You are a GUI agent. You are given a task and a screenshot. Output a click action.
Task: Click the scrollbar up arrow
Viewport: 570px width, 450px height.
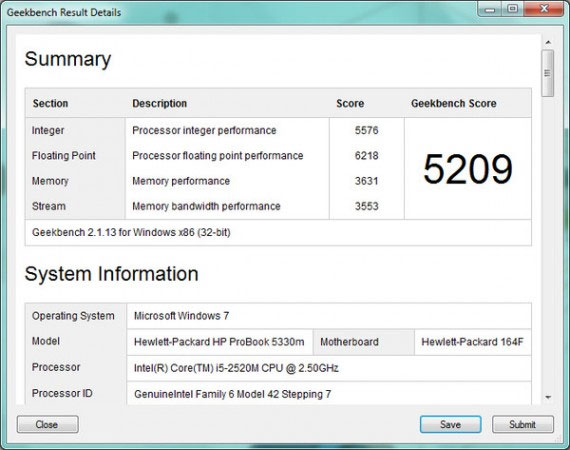tap(548, 43)
